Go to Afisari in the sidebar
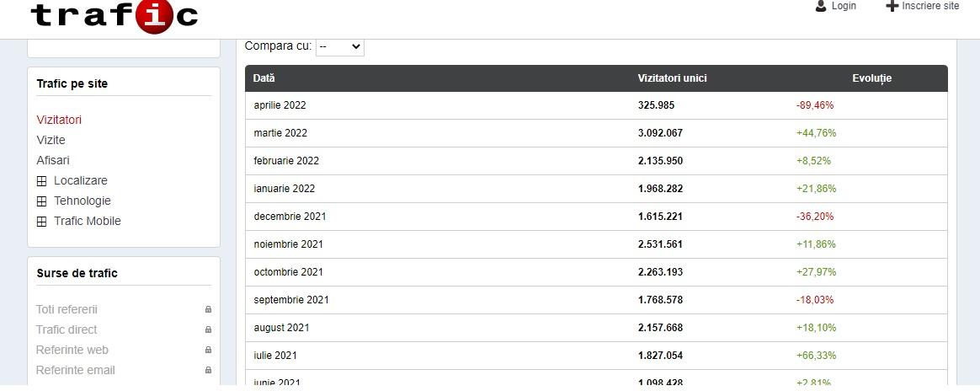The image size is (980, 391). pyautogui.click(x=53, y=161)
